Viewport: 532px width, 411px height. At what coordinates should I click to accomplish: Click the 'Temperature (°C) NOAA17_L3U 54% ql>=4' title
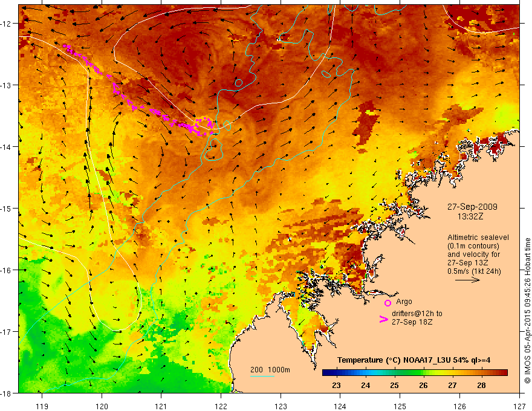point(414,360)
